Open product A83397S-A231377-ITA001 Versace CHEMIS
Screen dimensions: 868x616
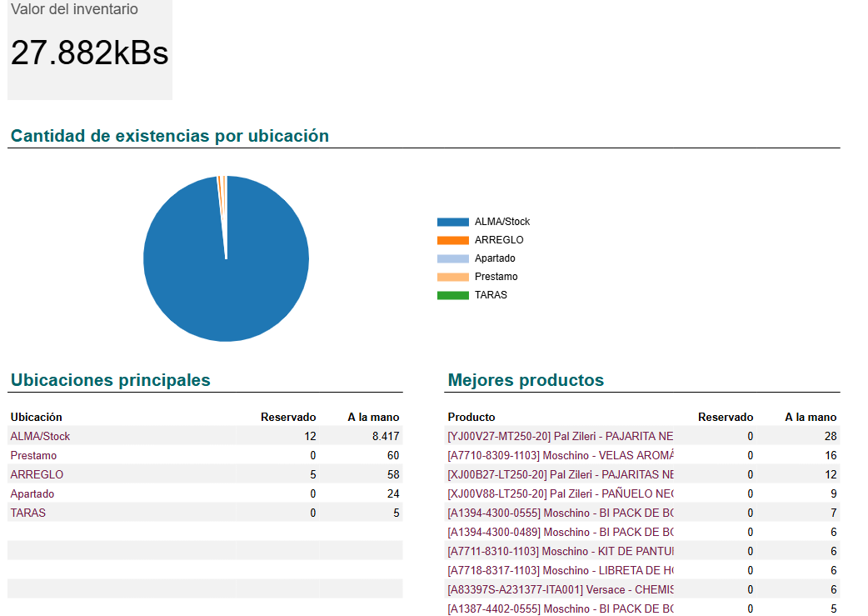(561, 589)
